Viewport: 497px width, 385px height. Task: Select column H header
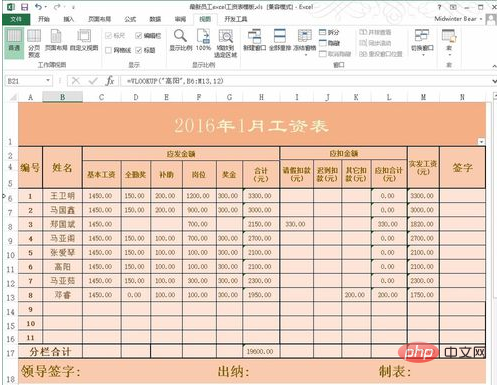click(x=261, y=97)
